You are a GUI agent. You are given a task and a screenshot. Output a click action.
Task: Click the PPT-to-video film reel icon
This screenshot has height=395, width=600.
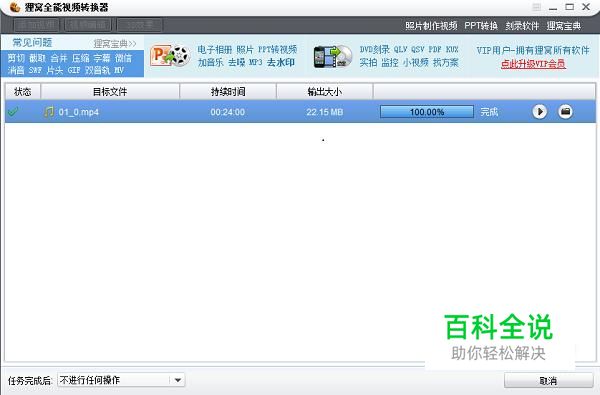tap(170, 56)
